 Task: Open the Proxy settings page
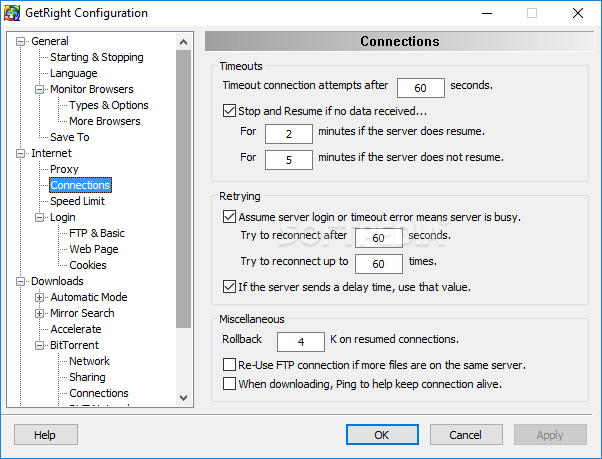click(x=64, y=169)
